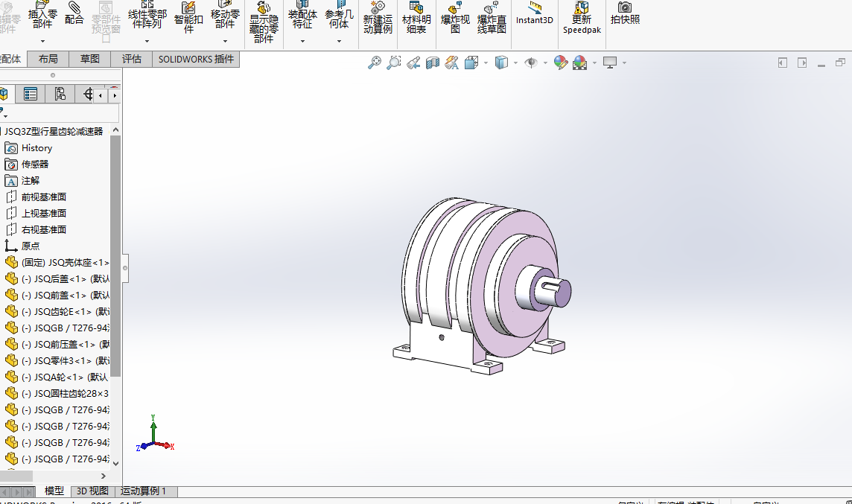Open SOLIDWORKS 插件 tab
The width and height of the screenshot is (852, 504).
[x=196, y=59]
